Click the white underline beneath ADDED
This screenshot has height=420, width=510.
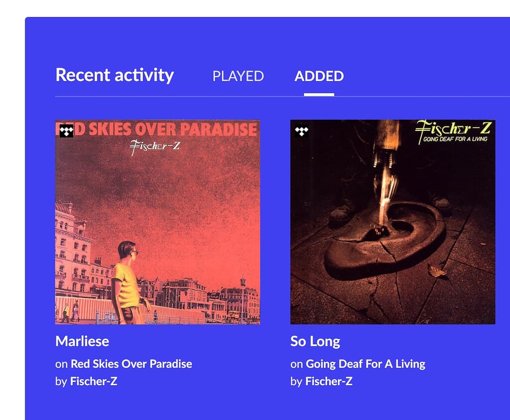click(319, 95)
